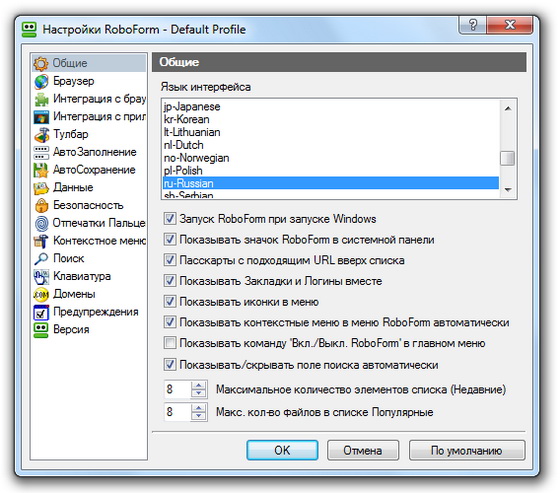Click language list scroll-down arrow
The image size is (560, 493).
tap(508, 190)
